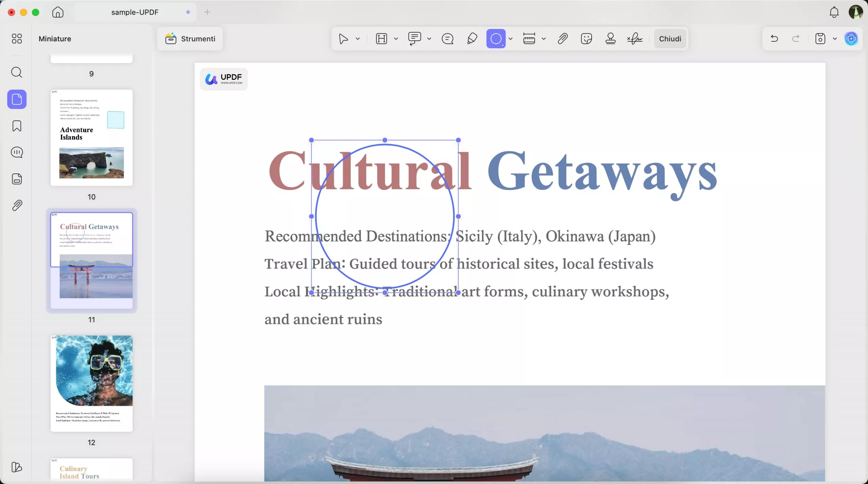The image size is (868, 484).
Task: Expand the shape tool options dropdown
Action: 511,38
